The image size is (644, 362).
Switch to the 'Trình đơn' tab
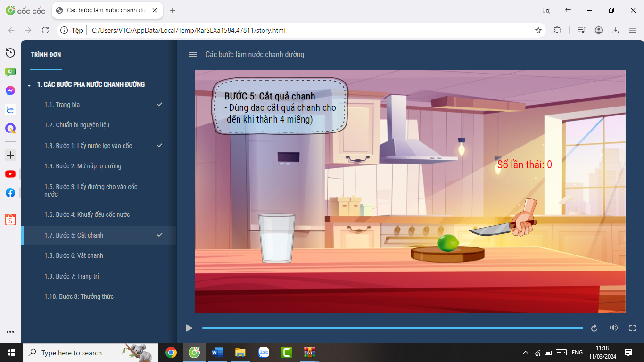[x=46, y=55]
